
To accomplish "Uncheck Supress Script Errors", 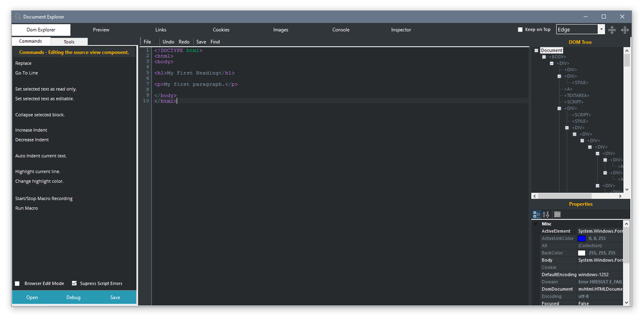I will [75, 283].
